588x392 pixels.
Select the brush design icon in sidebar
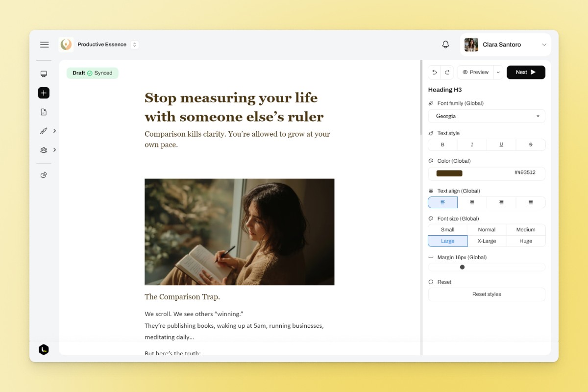coord(44,131)
